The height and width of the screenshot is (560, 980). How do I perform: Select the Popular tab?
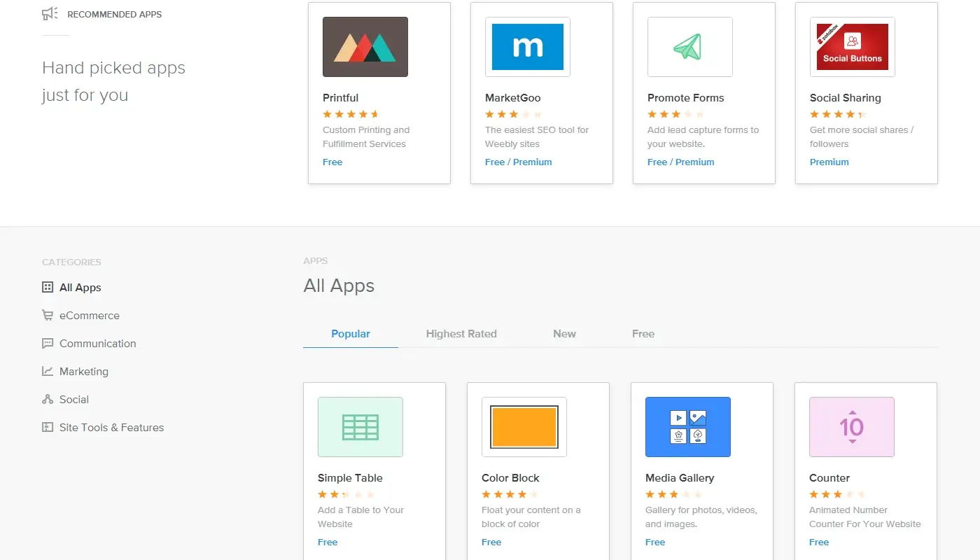[350, 334]
